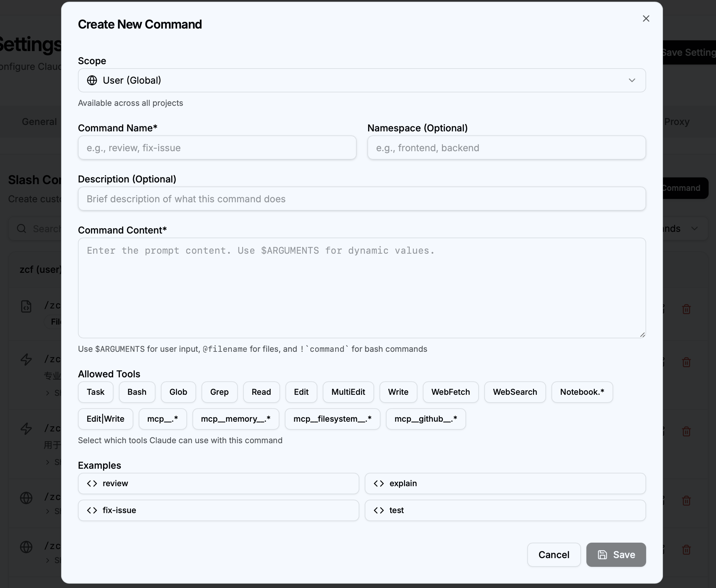716x588 pixels.
Task: Click the Description text field
Action: pos(361,199)
